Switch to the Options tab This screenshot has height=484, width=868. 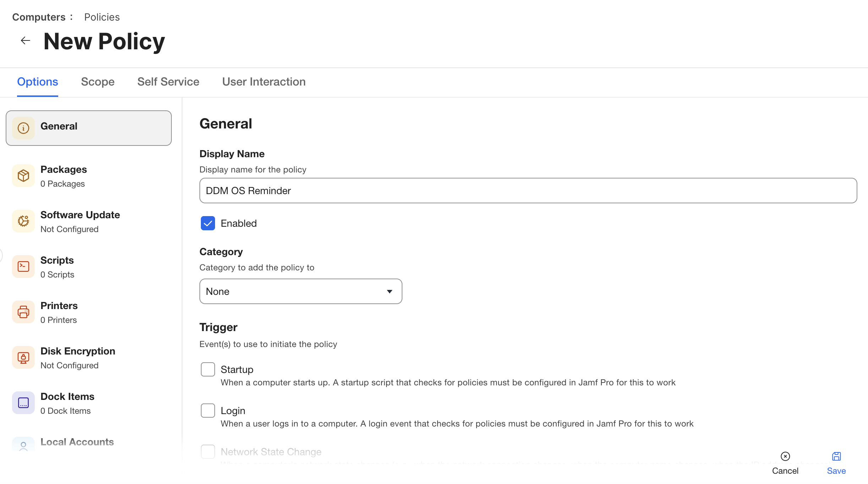[38, 82]
